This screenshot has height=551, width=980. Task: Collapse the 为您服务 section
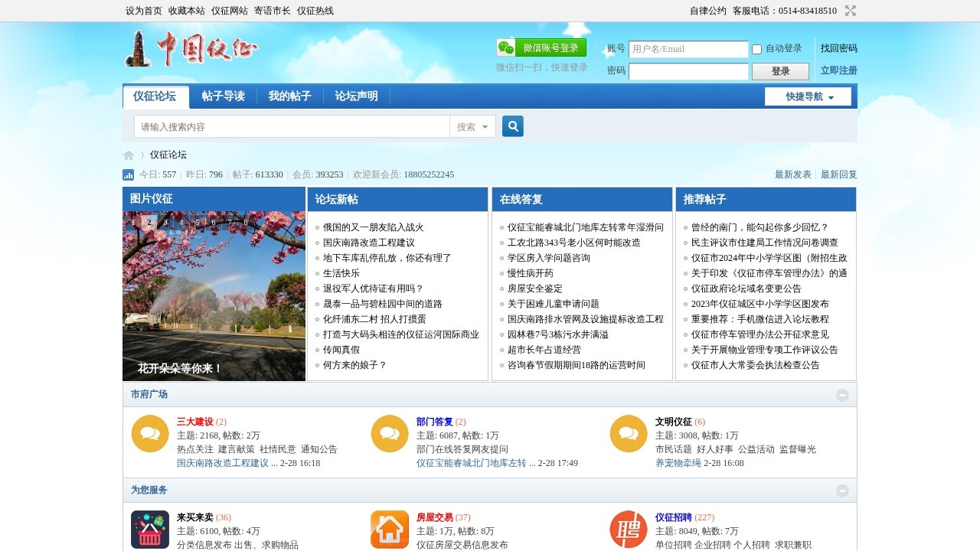coord(843,491)
